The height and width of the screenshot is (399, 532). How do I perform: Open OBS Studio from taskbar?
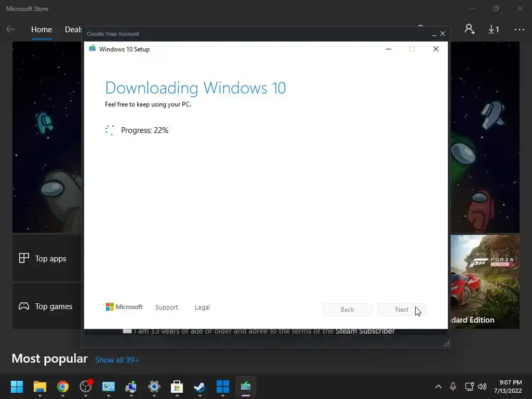(86, 387)
